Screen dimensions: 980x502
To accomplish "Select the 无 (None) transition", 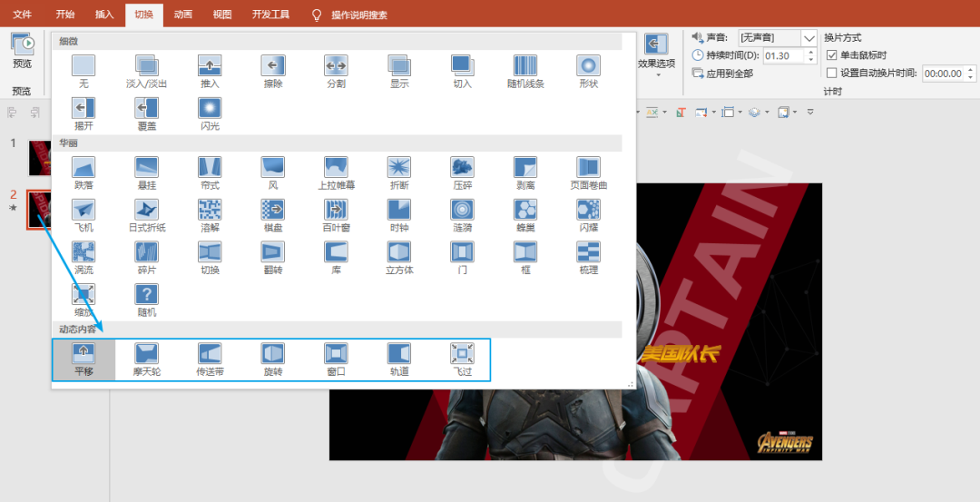I will 83,72.
